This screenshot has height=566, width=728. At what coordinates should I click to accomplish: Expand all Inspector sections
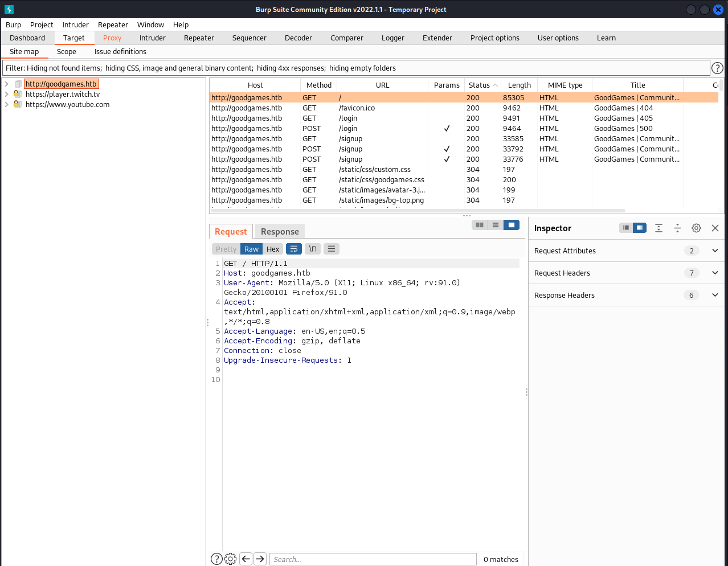coord(659,228)
